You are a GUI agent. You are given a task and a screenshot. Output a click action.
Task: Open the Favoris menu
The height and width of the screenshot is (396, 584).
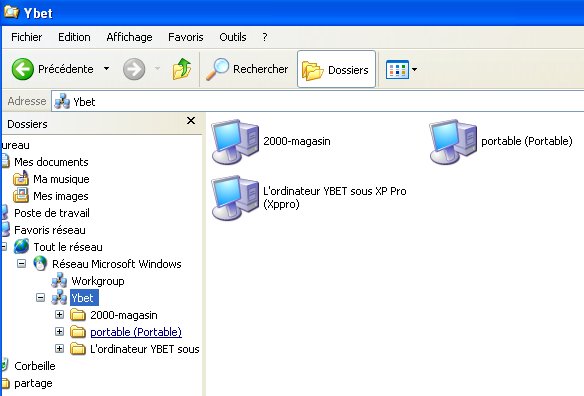point(185,37)
